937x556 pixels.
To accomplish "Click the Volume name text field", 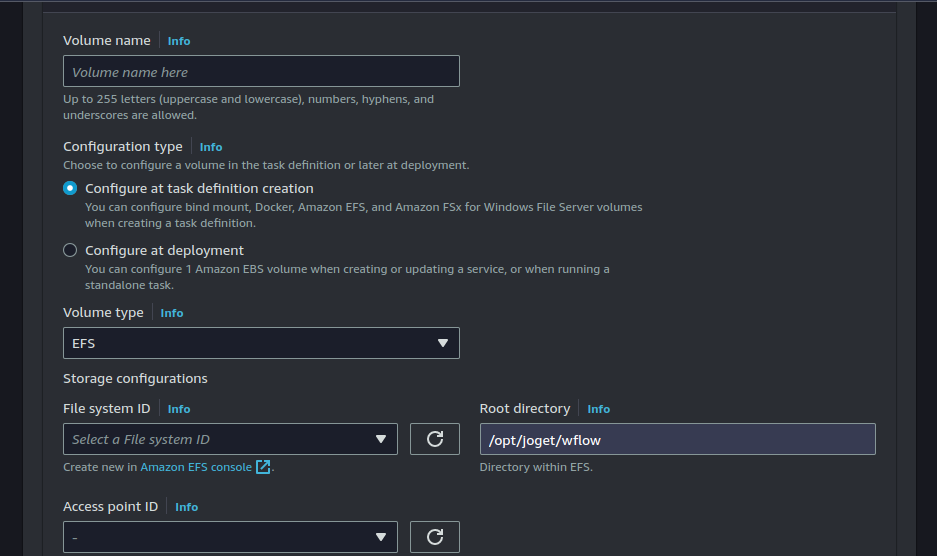I will (261, 71).
